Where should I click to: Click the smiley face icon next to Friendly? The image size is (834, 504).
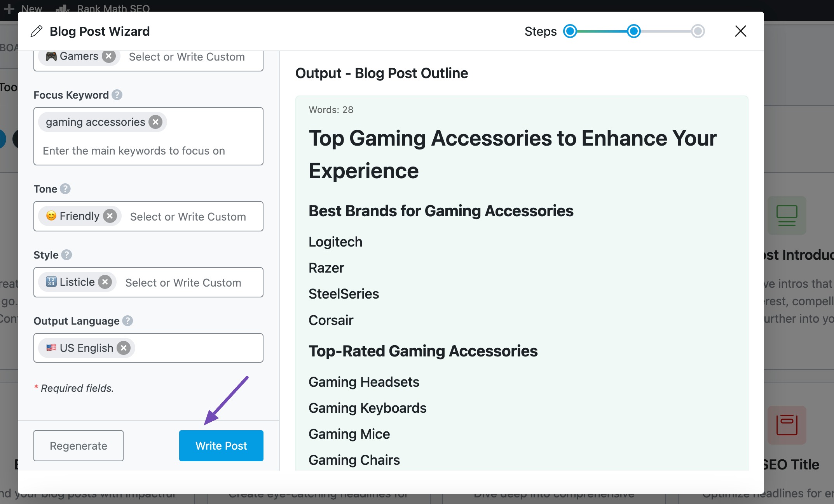click(x=52, y=216)
